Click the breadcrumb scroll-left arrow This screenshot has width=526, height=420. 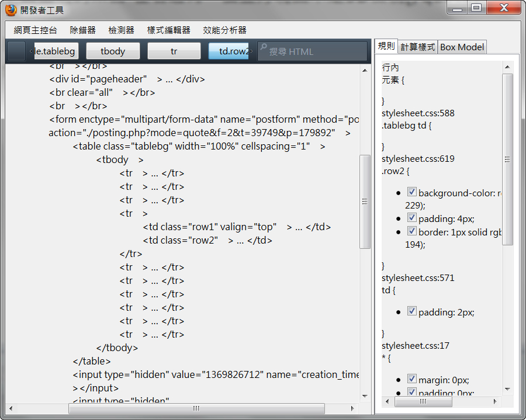(31, 51)
